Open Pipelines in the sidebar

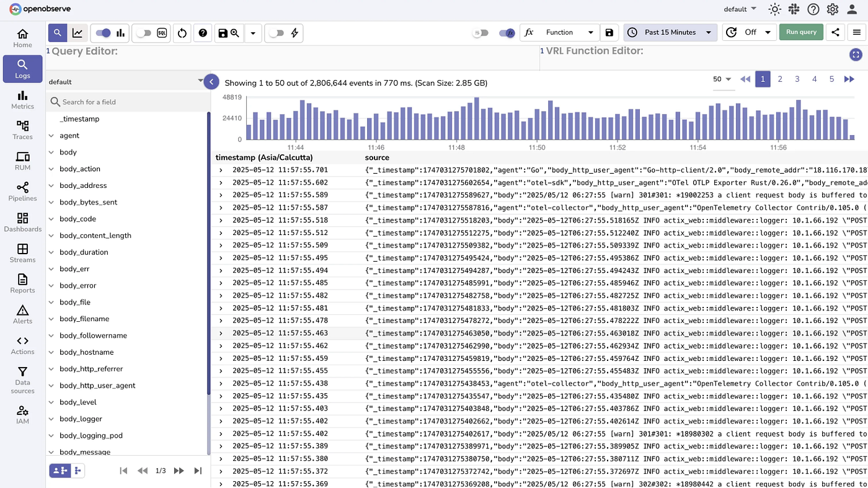point(22,191)
